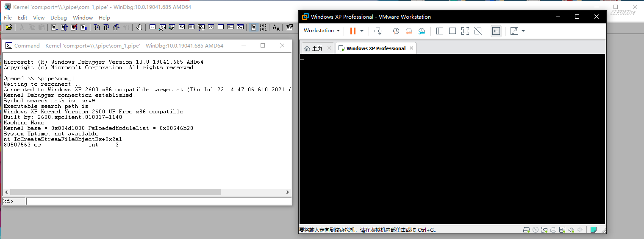Click the Step Out braces icon
Viewport: 644px width, 239px height.
117,27
